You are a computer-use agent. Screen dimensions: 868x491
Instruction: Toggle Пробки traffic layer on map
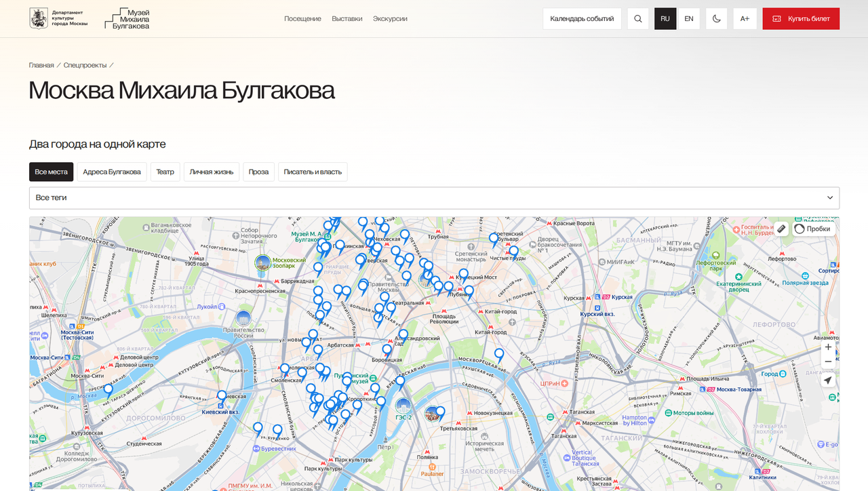pyautogui.click(x=812, y=229)
